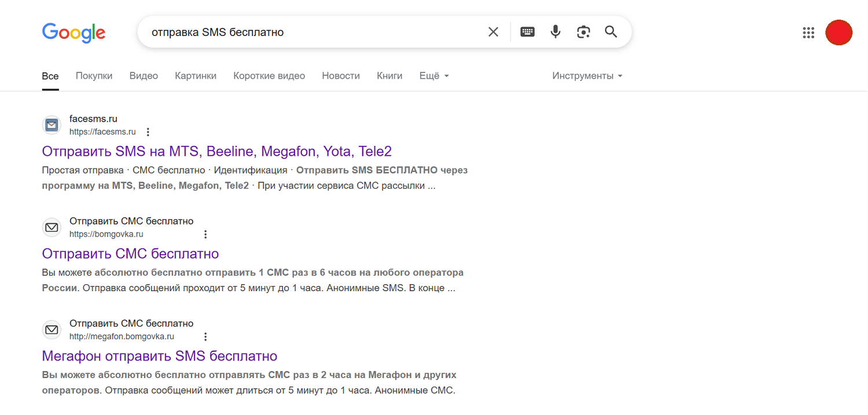Click the Google logo

tap(73, 32)
